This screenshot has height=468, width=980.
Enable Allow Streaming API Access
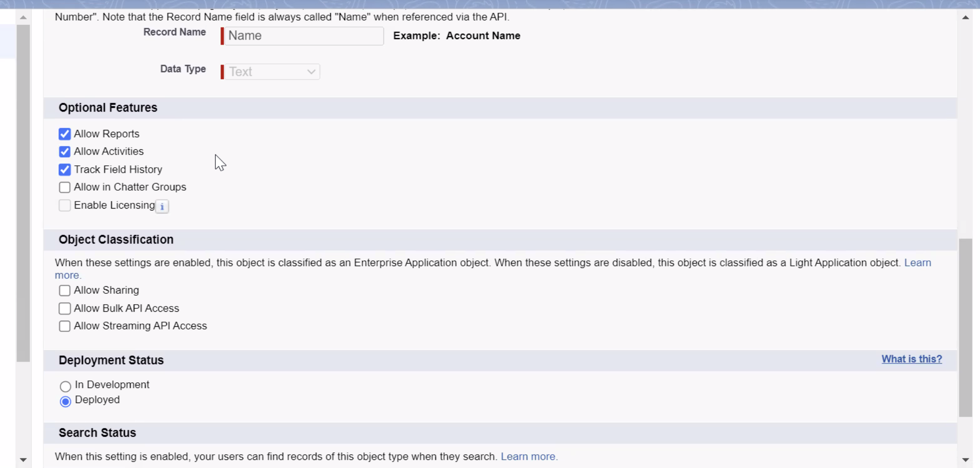(x=65, y=326)
